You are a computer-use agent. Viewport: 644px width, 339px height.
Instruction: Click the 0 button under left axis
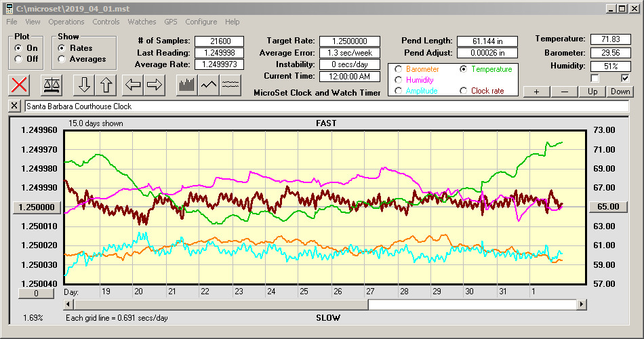coord(36,294)
